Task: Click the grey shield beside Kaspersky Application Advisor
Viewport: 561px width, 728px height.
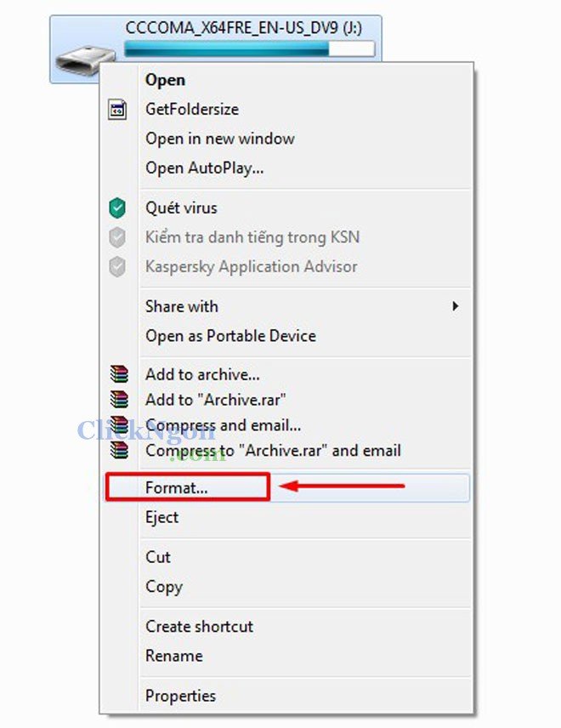Action: [x=117, y=266]
